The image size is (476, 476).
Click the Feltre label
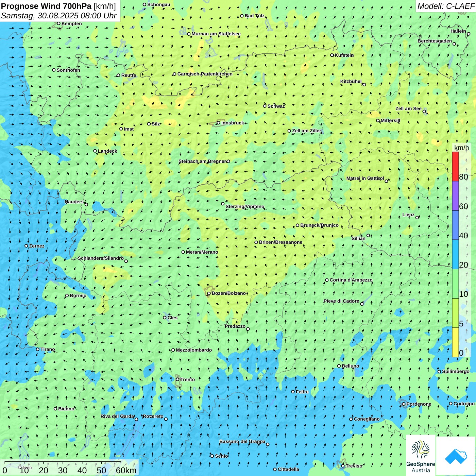coord(302,392)
